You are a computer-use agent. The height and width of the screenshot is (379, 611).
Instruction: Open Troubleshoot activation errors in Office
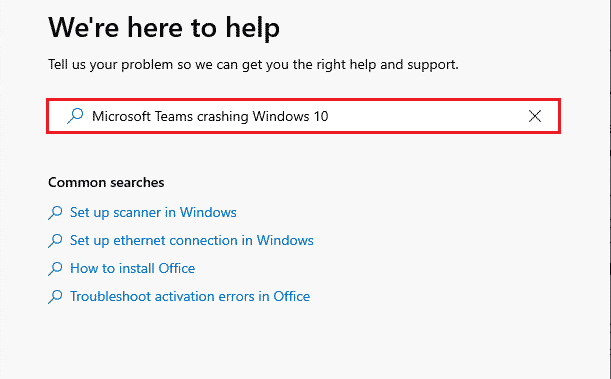point(190,296)
